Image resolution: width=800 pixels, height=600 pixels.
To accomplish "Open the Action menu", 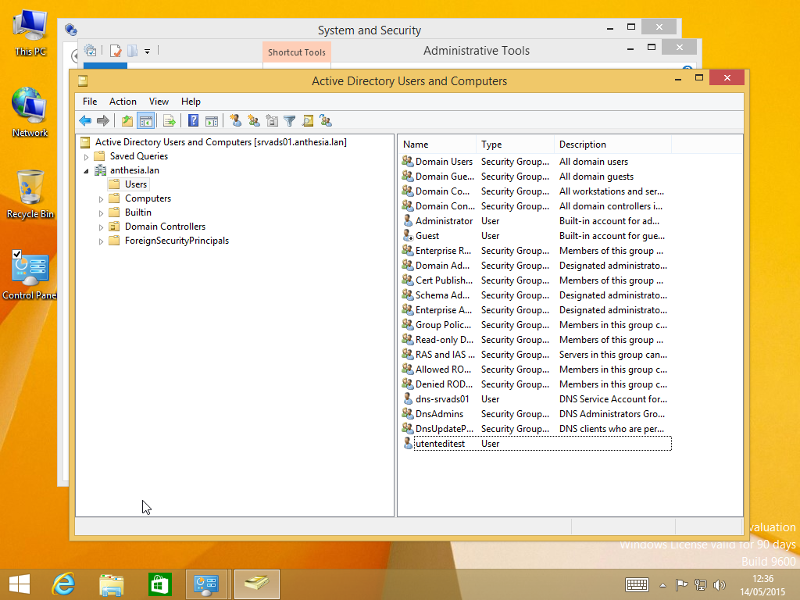I will click(x=123, y=102).
